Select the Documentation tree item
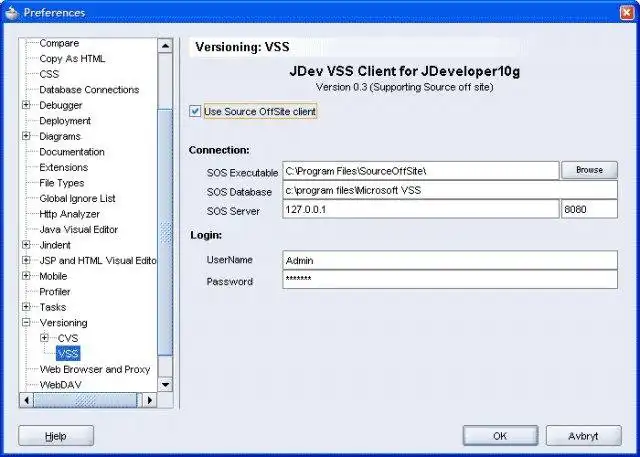640x457 pixels. (72, 152)
